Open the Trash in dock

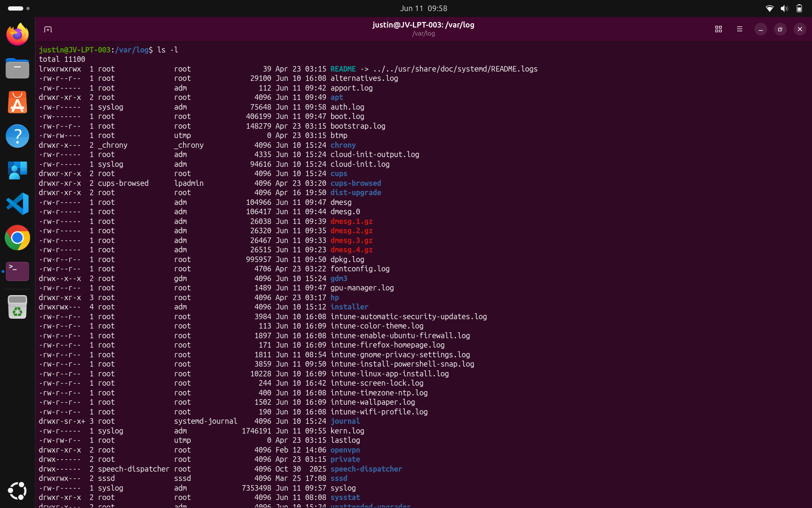coord(17,307)
